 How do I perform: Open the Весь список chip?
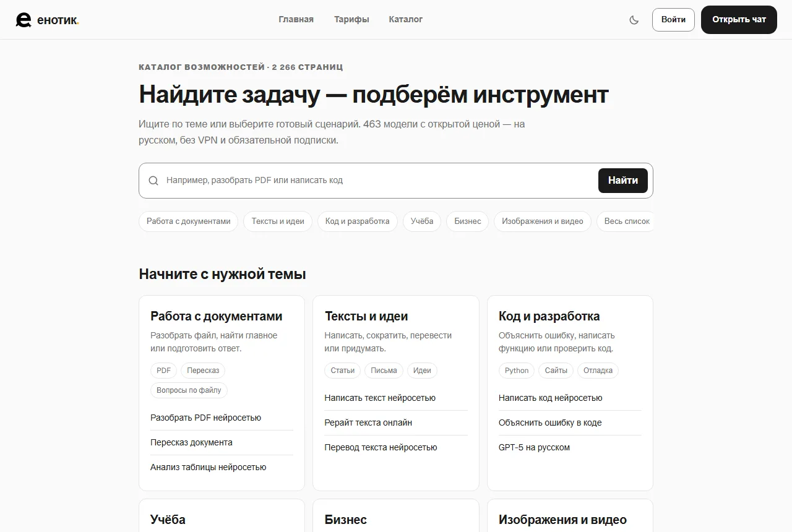(626, 221)
